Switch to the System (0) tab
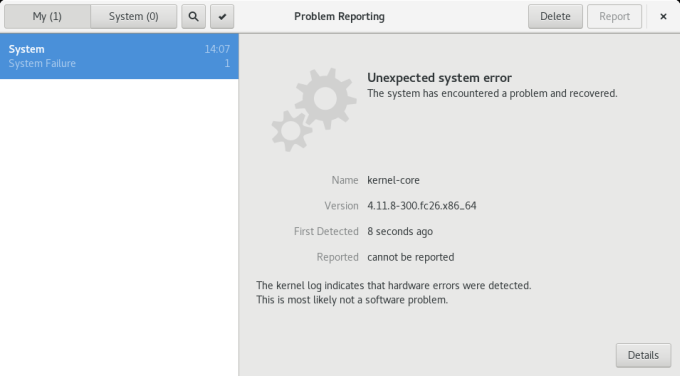680x376 pixels. [x=134, y=16]
